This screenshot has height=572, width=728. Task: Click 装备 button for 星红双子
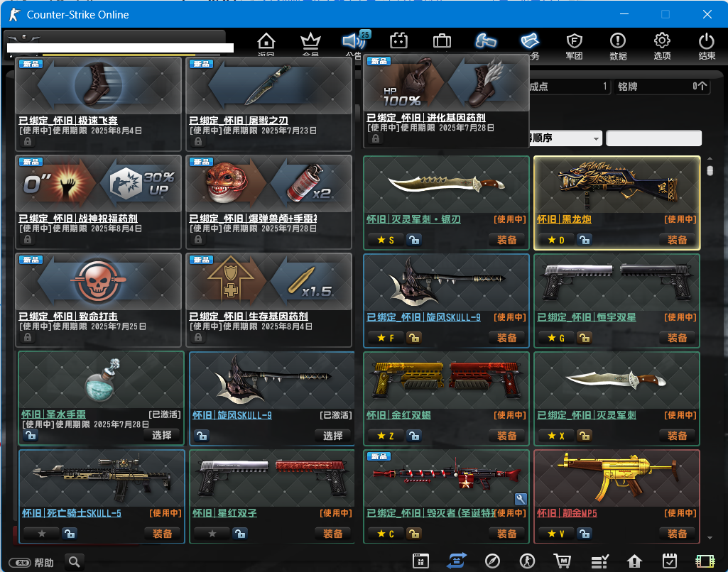coord(332,534)
